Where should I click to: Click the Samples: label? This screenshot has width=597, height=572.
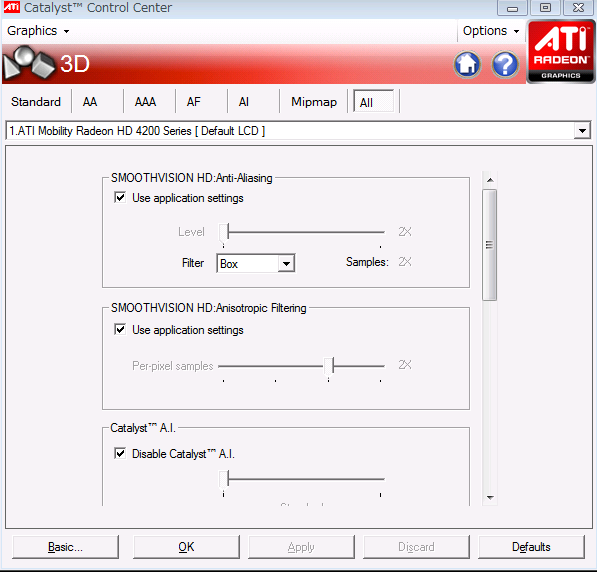point(367,262)
